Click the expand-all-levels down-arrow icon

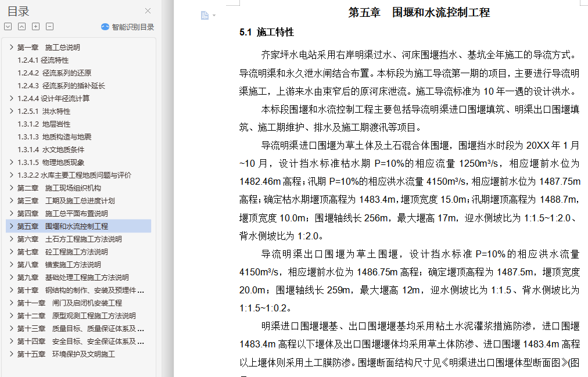[x=8, y=26]
